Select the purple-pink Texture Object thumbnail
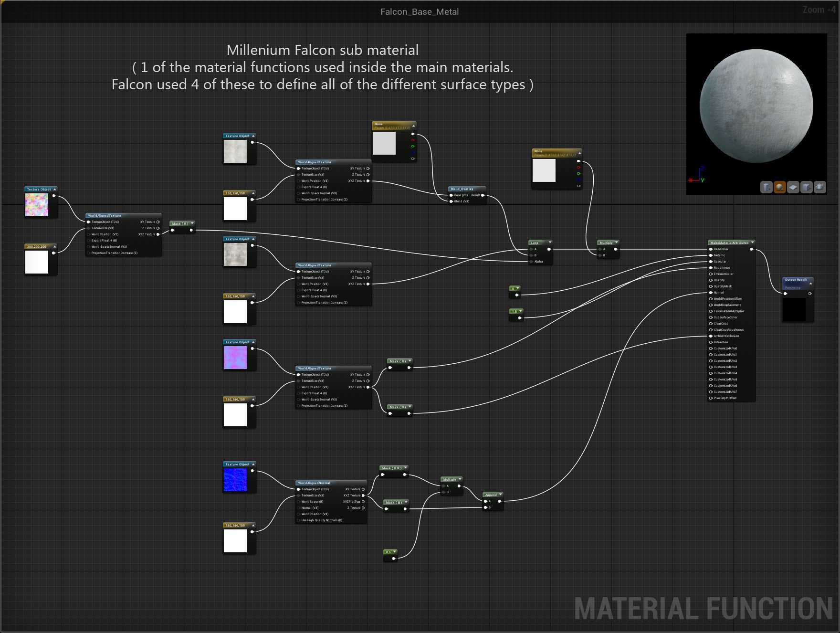The height and width of the screenshot is (633, 840). point(235,358)
